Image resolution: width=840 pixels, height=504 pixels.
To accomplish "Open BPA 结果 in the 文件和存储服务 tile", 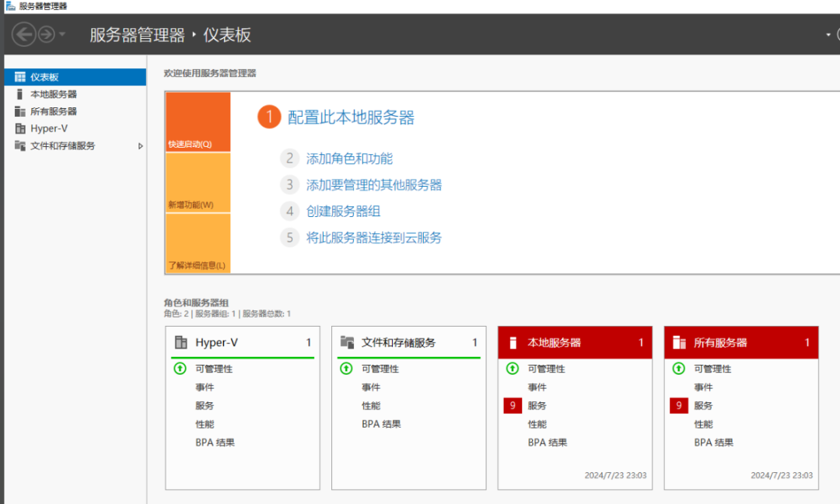I will pyautogui.click(x=381, y=424).
